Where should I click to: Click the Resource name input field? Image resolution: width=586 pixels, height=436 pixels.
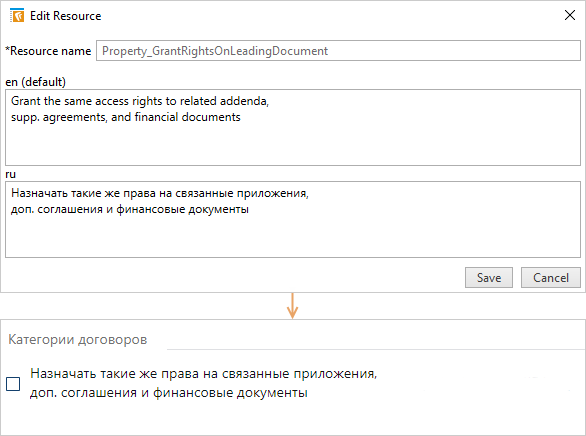338,50
